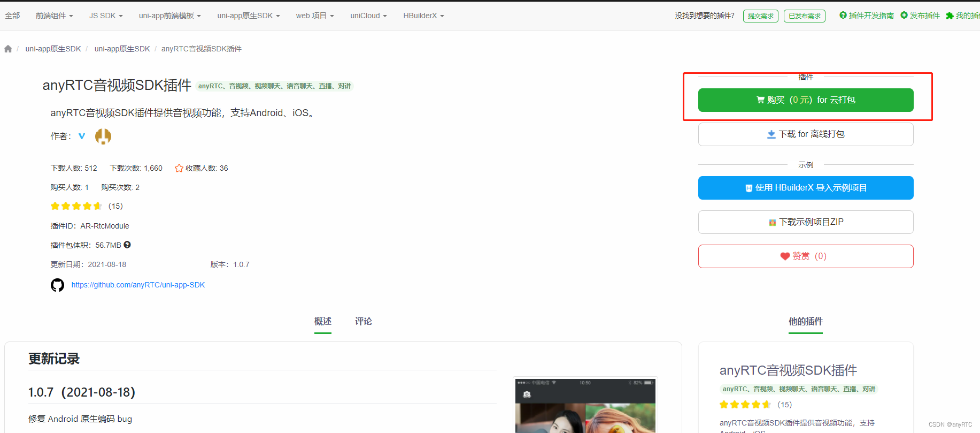Click the 已发布需求 button
Image resolution: width=980 pixels, height=433 pixels.
click(x=805, y=16)
